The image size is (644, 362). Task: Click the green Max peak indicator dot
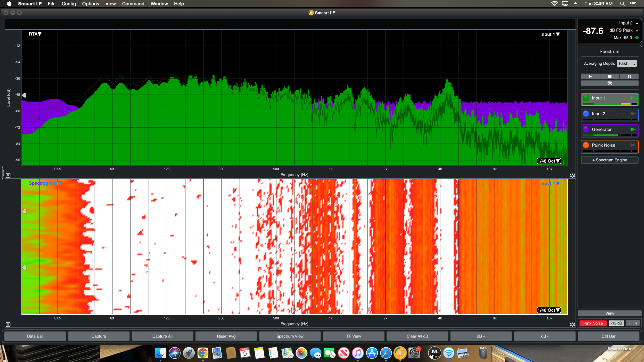click(x=637, y=38)
